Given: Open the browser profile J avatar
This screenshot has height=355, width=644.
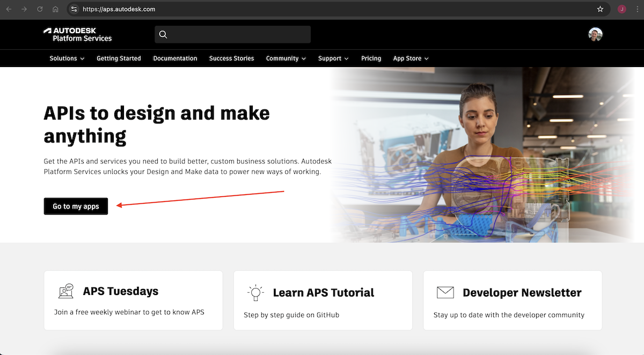Looking at the screenshot, I should (x=621, y=9).
